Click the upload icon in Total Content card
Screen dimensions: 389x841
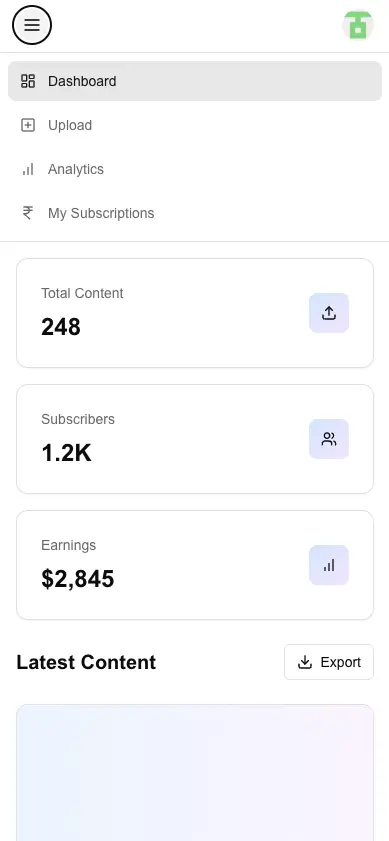tap(329, 313)
